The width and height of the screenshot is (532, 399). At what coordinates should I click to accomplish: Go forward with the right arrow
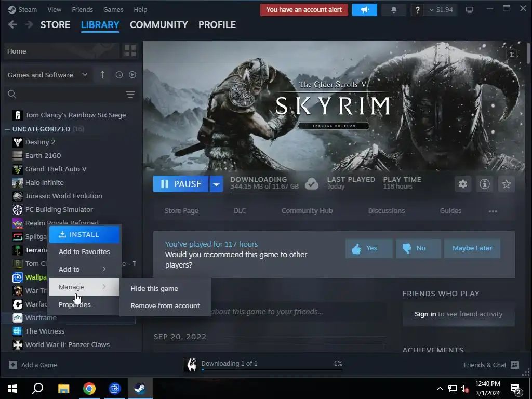click(29, 25)
